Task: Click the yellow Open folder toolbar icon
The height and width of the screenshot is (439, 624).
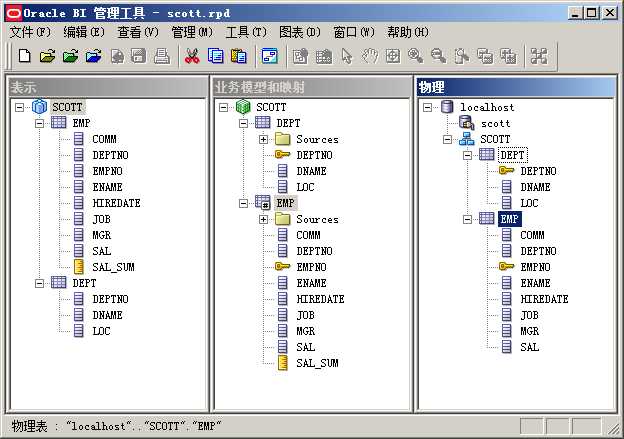Action: 48,56
